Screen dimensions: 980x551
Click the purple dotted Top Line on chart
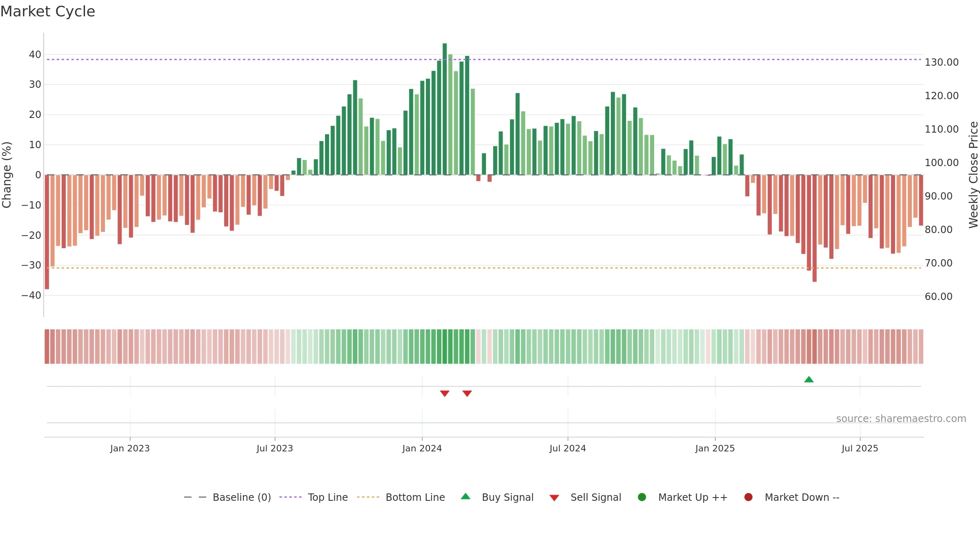(x=484, y=60)
